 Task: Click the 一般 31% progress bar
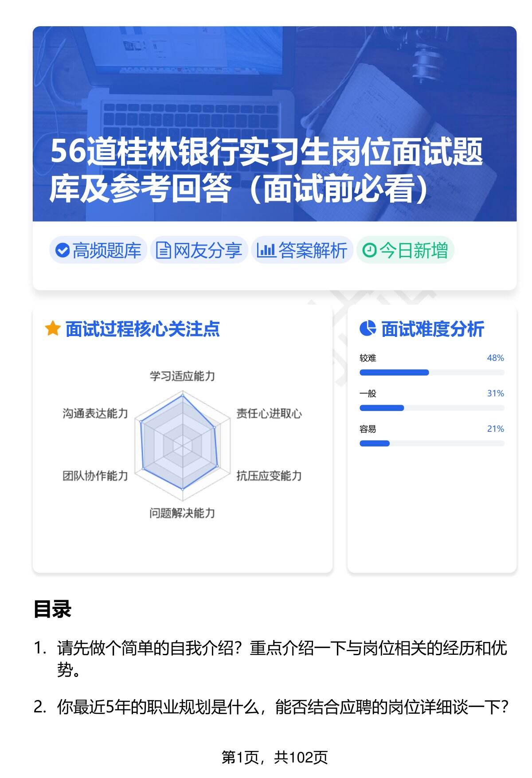pyautogui.click(x=432, y=408)
